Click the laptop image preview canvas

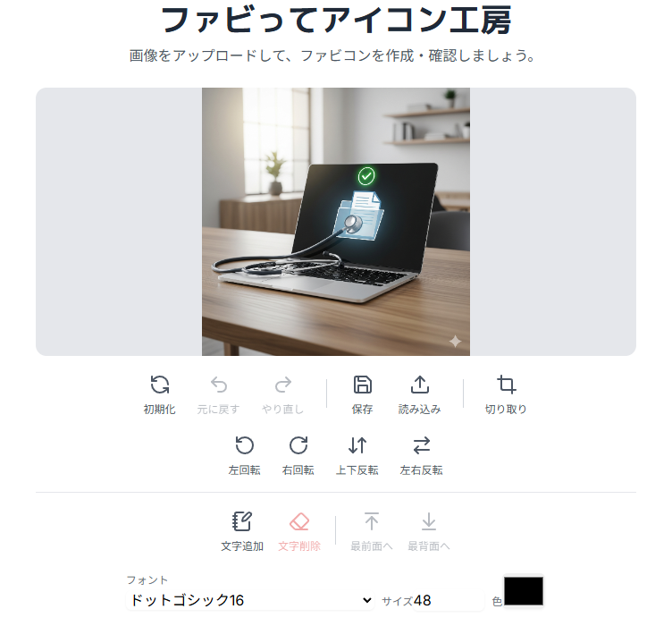point(336,222)
